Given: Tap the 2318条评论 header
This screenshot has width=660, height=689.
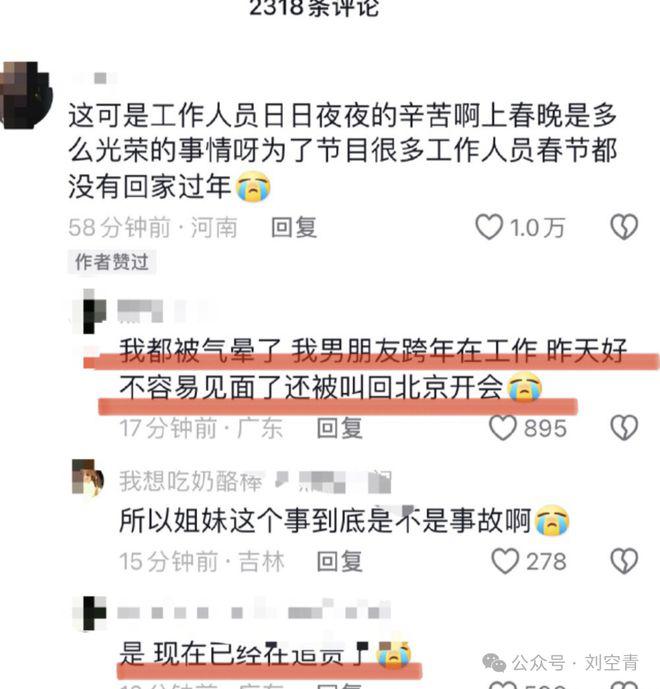Looking at the screenshot, I should (x=314, y=8).
